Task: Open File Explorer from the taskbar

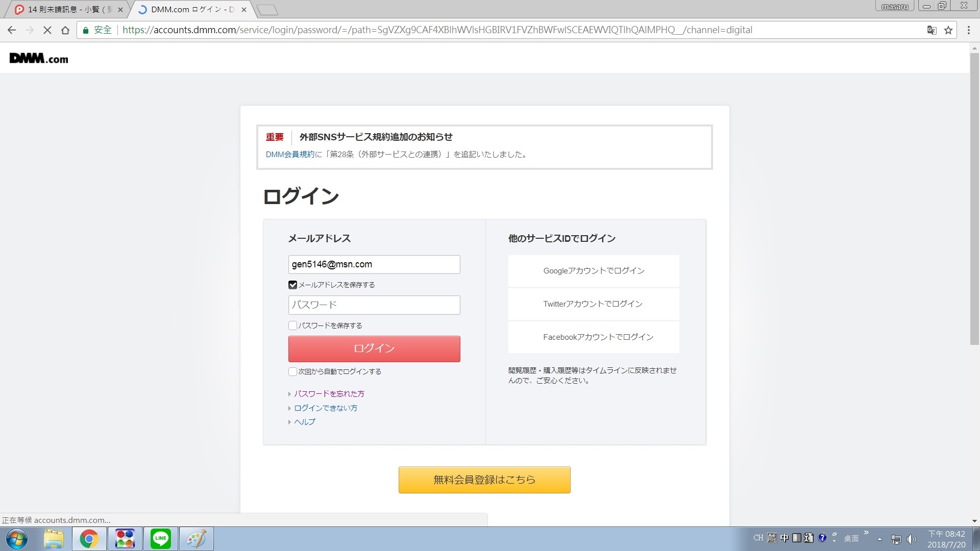Action: [x=54, y=539]
